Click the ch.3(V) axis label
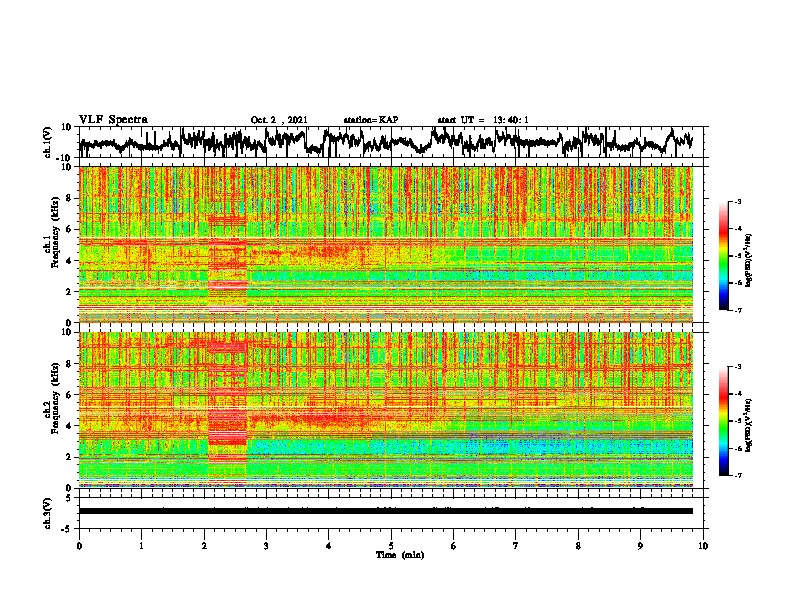Viewport: 792px width, 612px height. point(48,513)
